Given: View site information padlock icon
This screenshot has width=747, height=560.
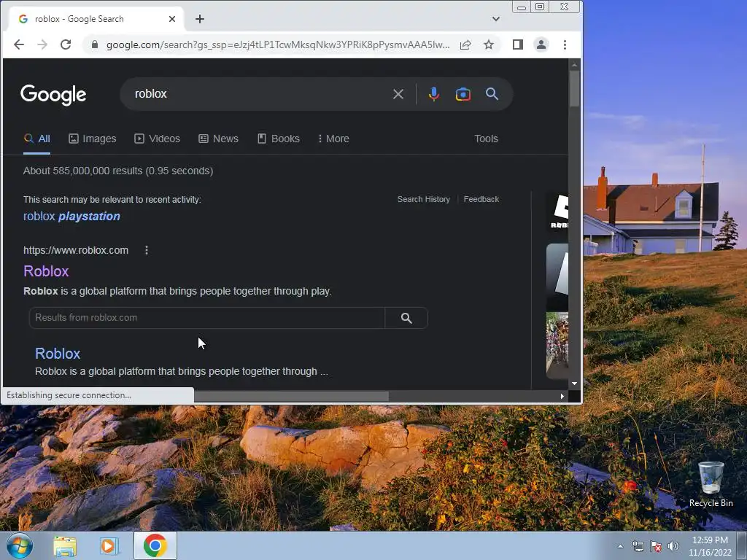Looking at the screenshot, I should click(x=94, y=44).
